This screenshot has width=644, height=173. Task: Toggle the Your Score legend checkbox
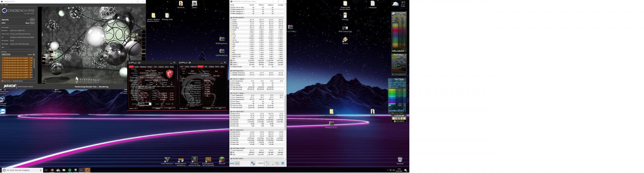[x=2, y=81]
